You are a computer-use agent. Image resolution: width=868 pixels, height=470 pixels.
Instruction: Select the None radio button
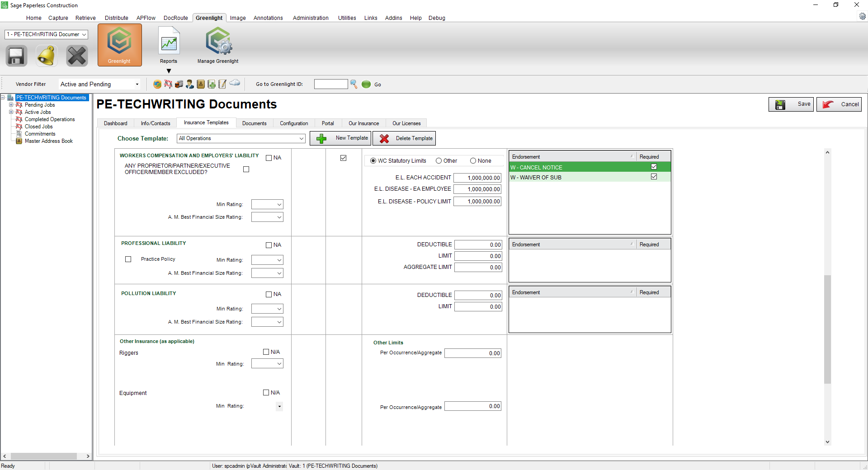click(473, 161)
